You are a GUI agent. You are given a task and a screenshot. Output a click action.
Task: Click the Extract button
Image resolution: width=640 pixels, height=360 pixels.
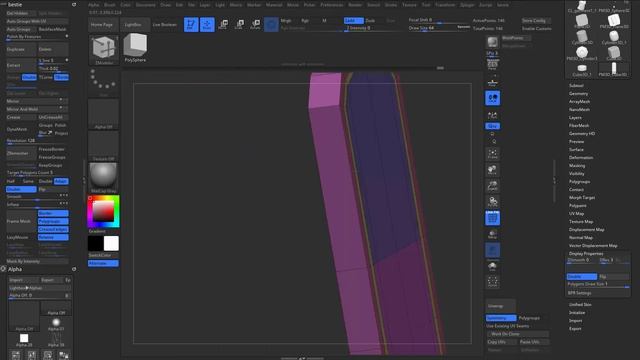pyautogui.click(x=20, y=65)
